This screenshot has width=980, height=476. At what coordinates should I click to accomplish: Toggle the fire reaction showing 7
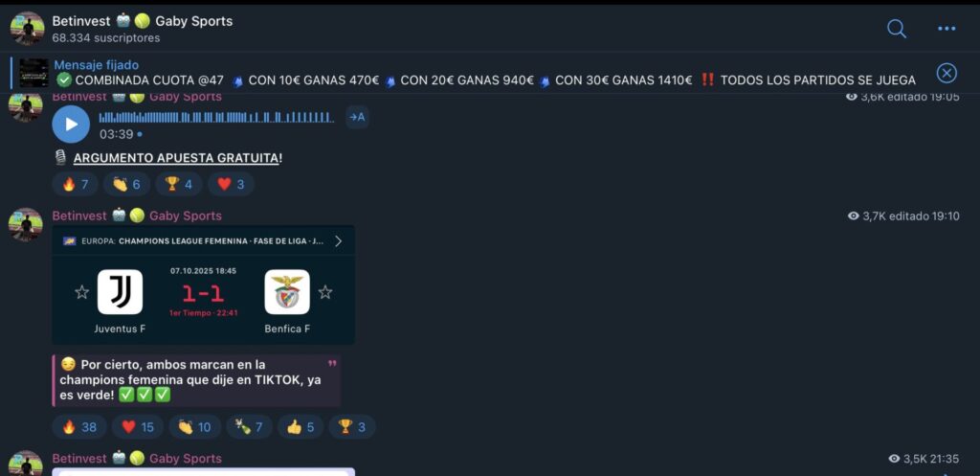76,184
